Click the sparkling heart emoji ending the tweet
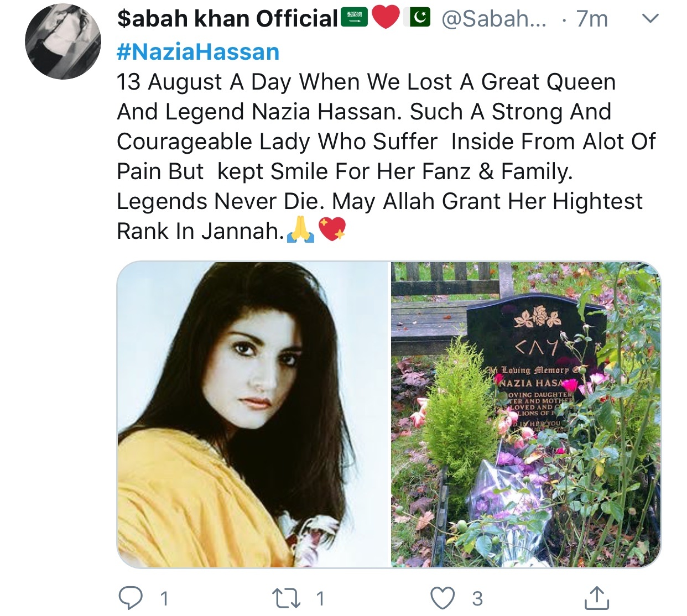The width and height of the screenshot is (687, 616). (332, 229)
